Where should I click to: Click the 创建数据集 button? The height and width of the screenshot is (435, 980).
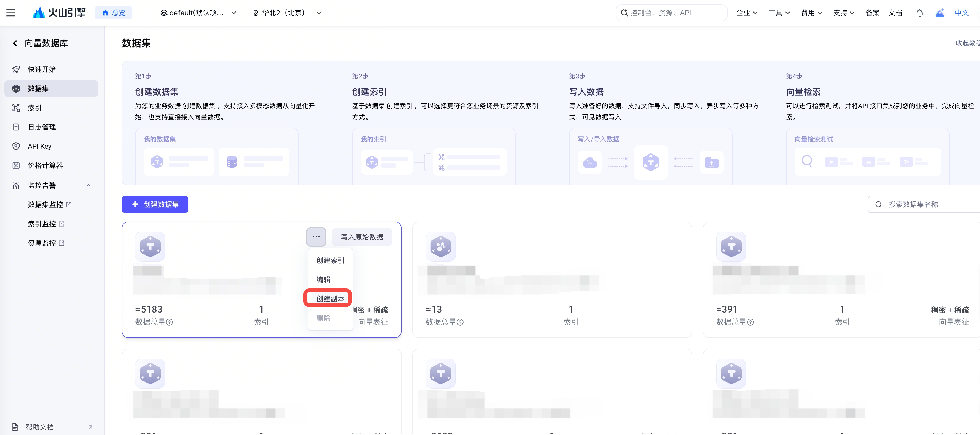(155, 204)
